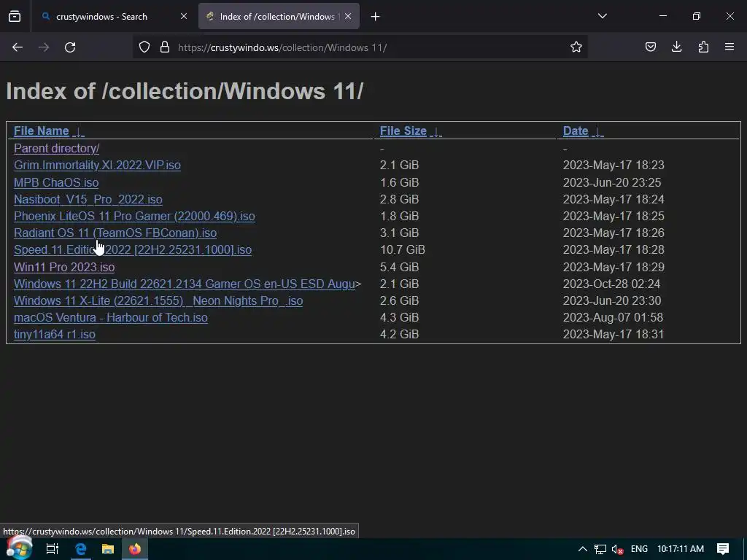Open Task View from the taskbar
Viewport: 747px width, 560px height.
pos(52,549)
